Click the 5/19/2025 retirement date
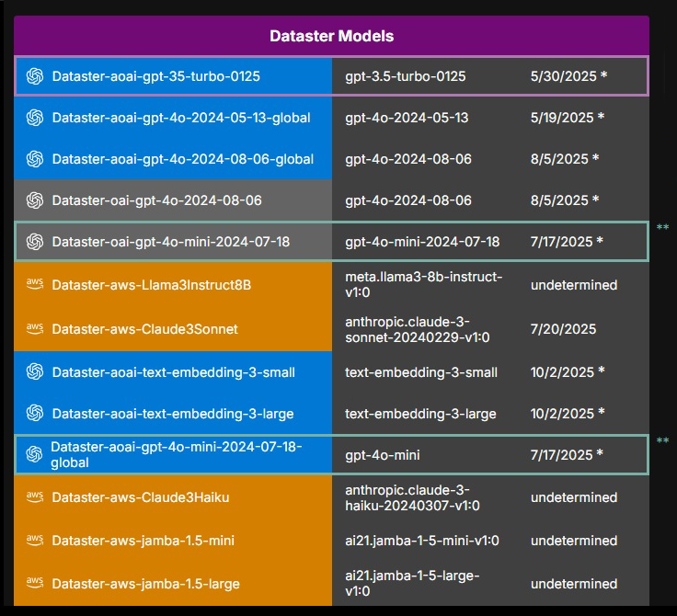The width and height of the screenshot is (677, 616). (x=567, y=118)
